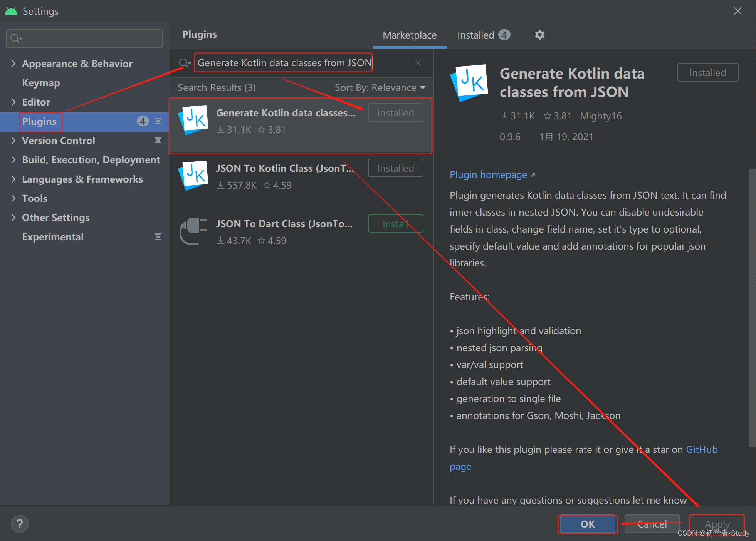Viewport: 756px width, 541px height.
Task: Click the JSON To Dart Class plug icon
Action: tap(193, 231)
